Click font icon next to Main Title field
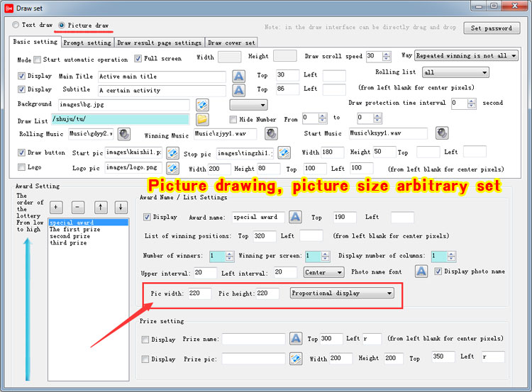 [x=239, y=76]
